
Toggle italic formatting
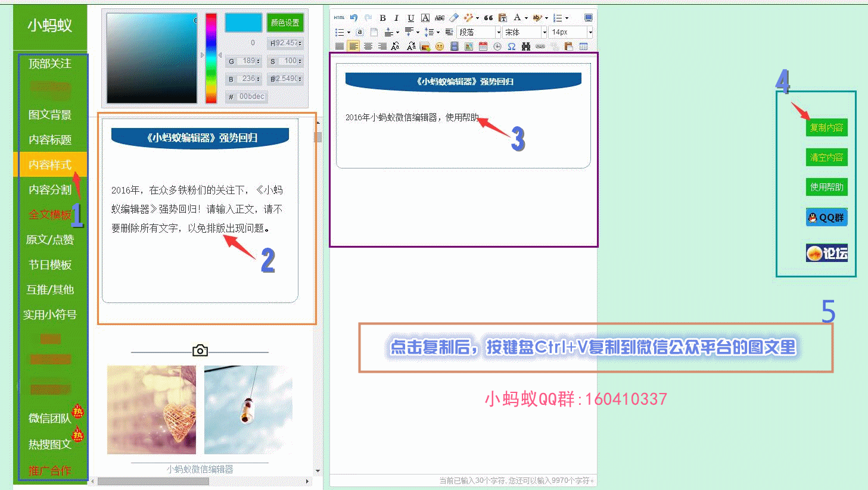396,18
